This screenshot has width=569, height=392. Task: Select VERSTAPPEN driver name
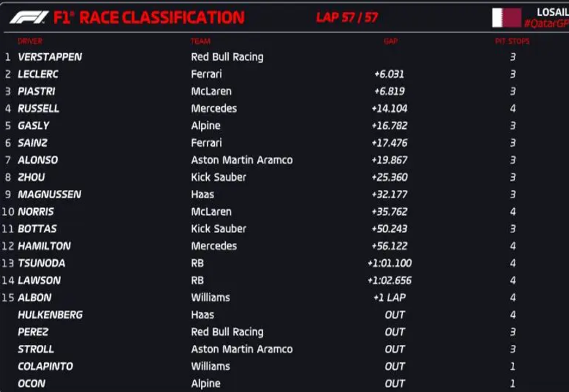50,57
